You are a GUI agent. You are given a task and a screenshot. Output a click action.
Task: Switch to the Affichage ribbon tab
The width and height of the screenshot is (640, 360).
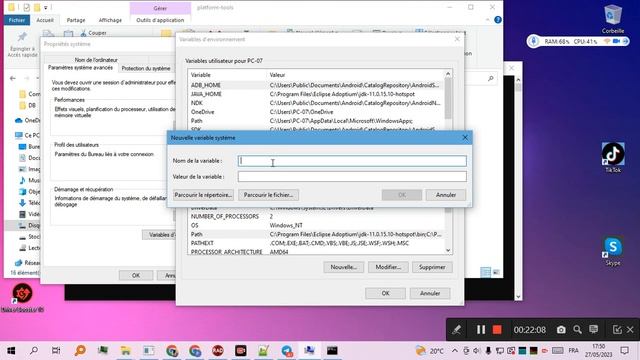(110, 20)
